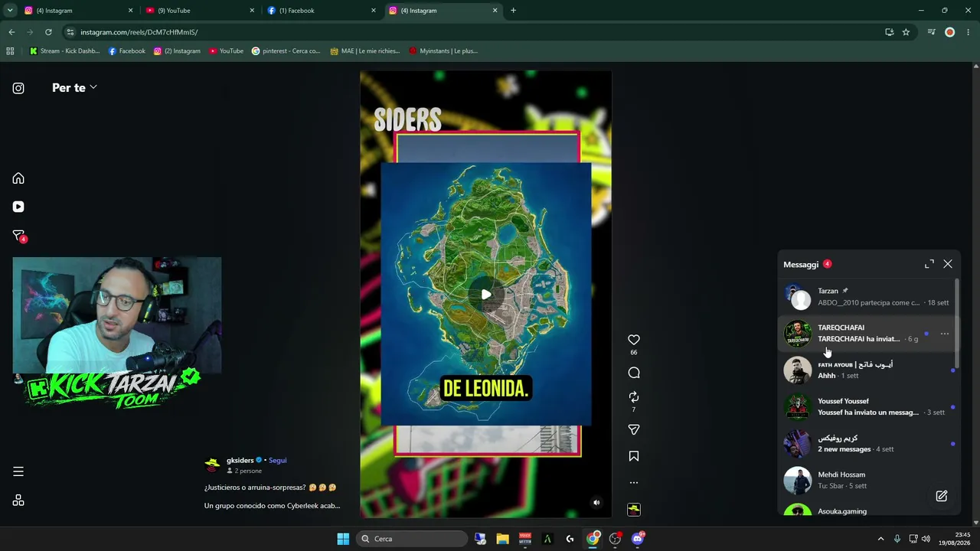The image size is (980, 551).
Task: Open the reel's three-dot options menu
Action: 634,483
